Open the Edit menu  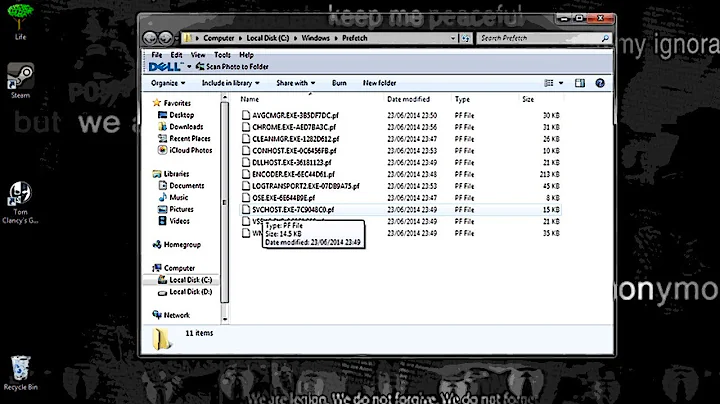(x=176, y=55)
